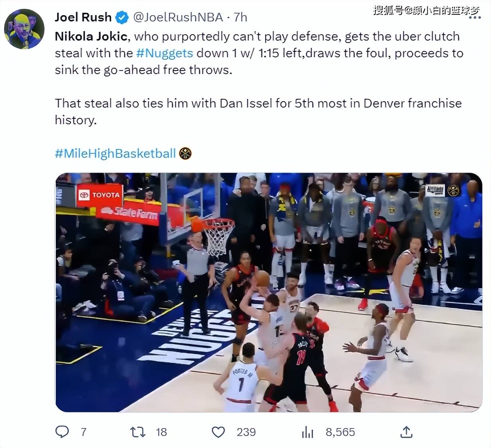Click the 7 replies count
The image size is (491, 448).
[84, 432]
